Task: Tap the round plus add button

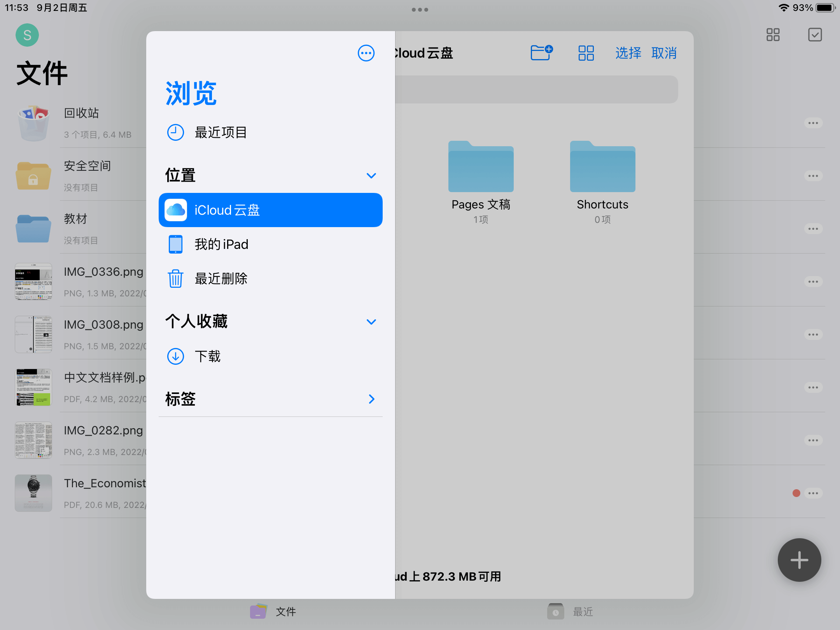Action: 799,560
